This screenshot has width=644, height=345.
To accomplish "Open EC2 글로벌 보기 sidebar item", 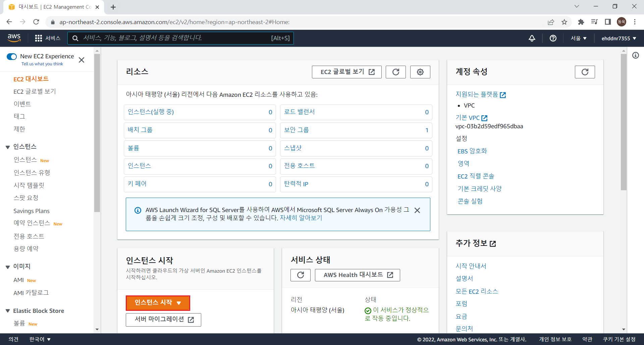I will pyautogui.click(x=35, y=91).
